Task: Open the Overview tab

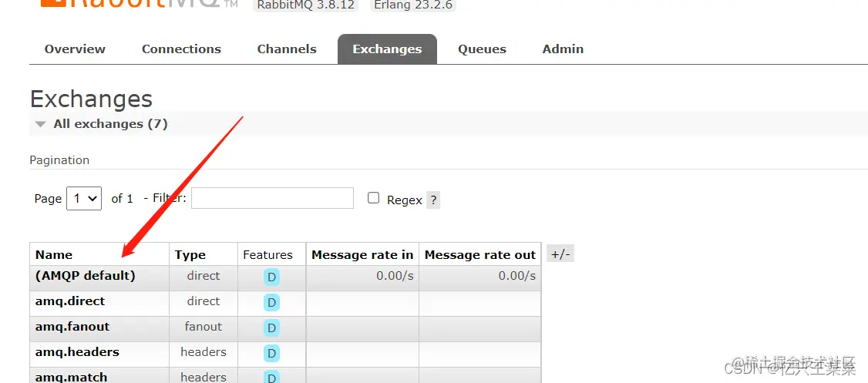Action: (x=75, y=49)
